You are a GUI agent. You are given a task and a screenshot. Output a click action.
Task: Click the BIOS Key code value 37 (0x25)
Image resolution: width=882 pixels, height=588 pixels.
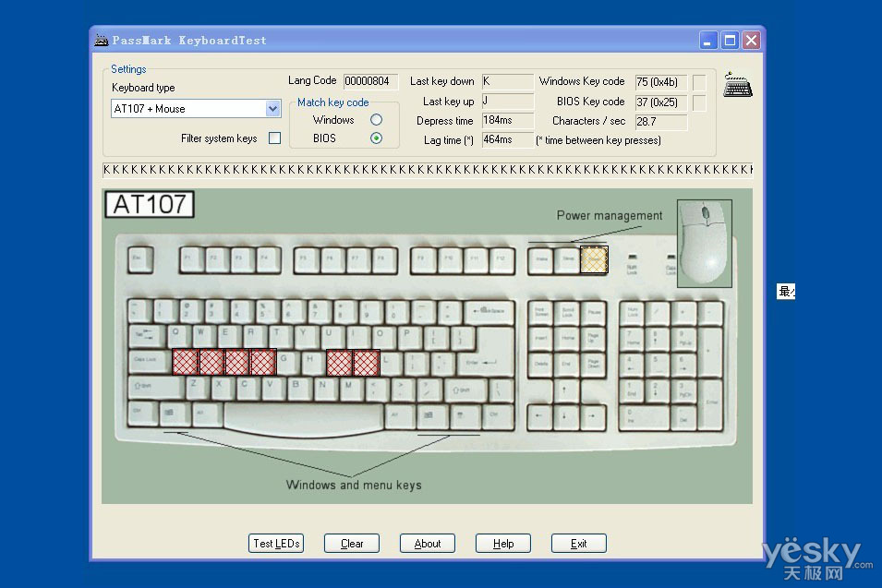tap(661, 102)
